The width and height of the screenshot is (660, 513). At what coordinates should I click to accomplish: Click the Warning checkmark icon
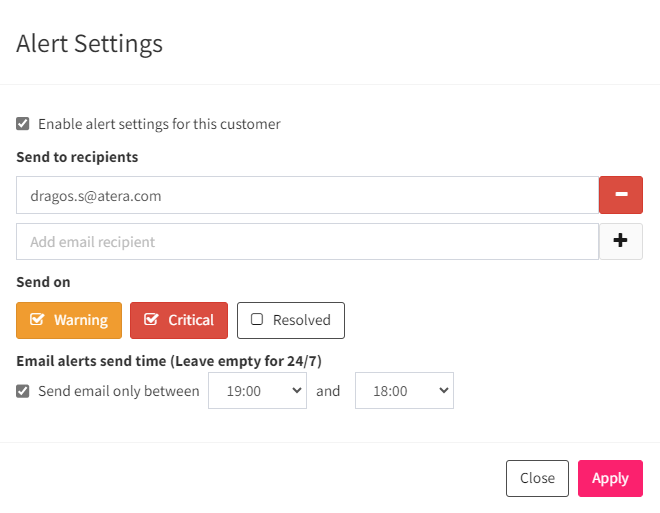pyautogui.click(x=37, y=319)
